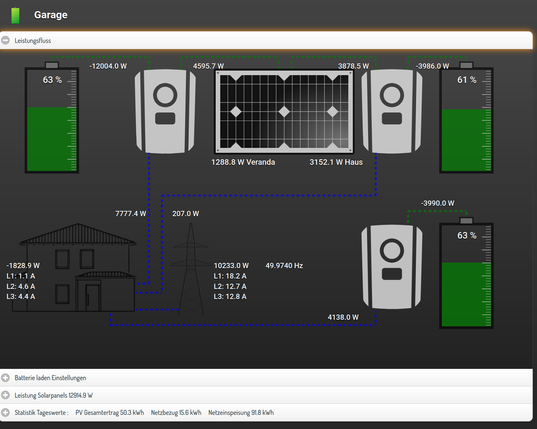Select the inverter icon showing 4595.7 W
The height and width of the screenshot is (429, 537).
[x=165, y=111]
